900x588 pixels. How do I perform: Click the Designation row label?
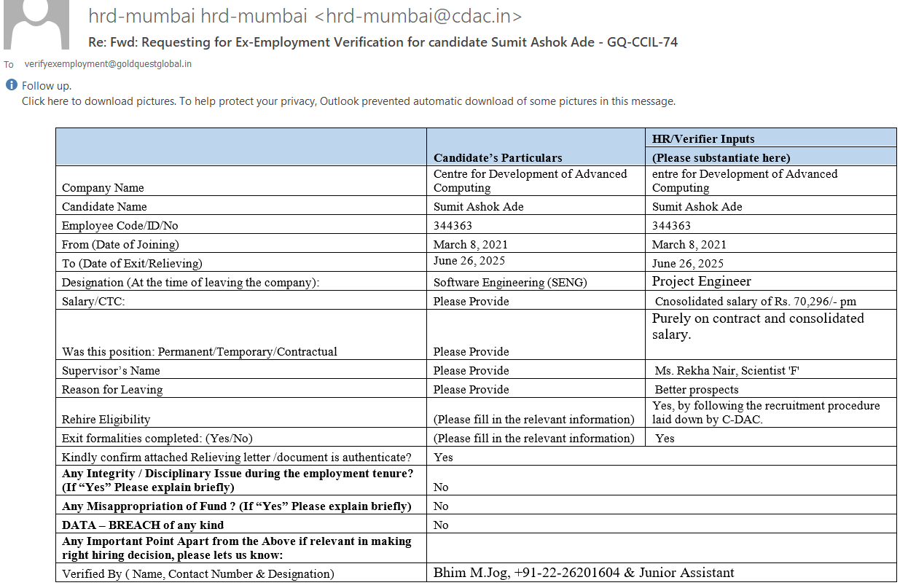pos(191,282)
